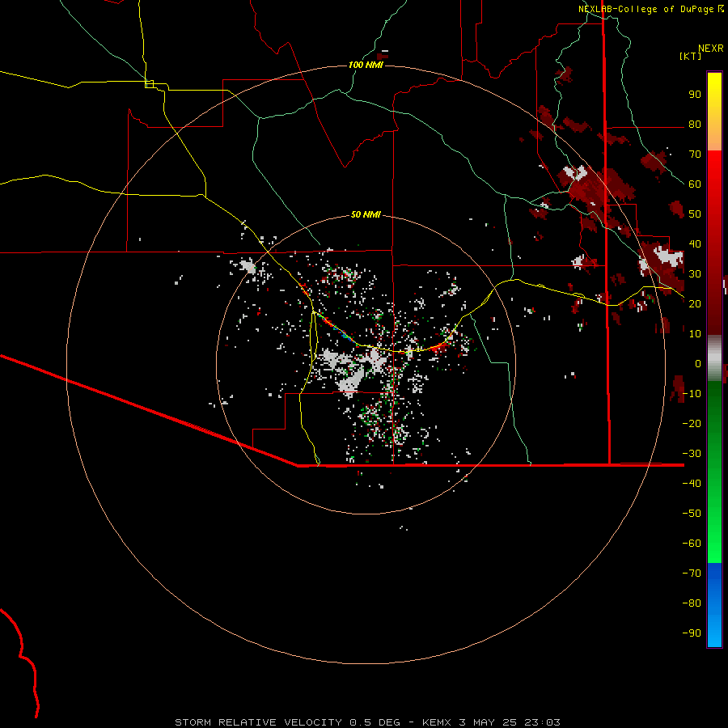Click the -20 tick label on scale
Image resolution: width=728 pixels, height=728 pixels.
(x=692, y=423)
